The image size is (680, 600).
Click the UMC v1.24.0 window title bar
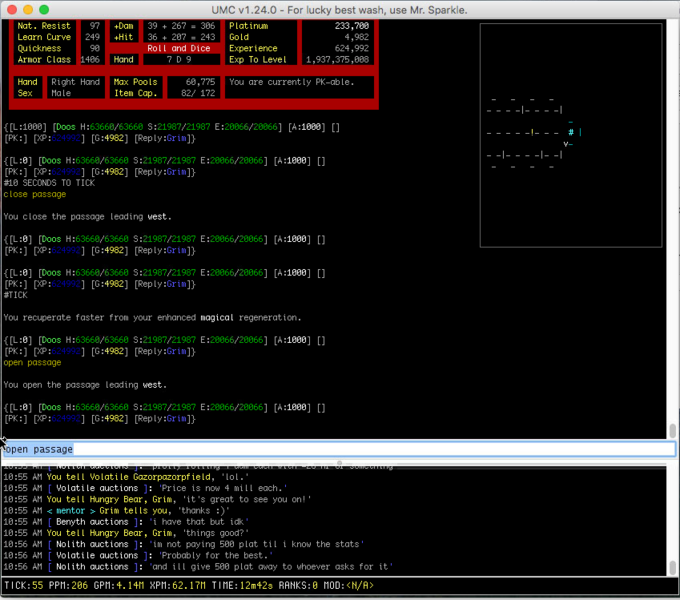click(x=340, y=9)
